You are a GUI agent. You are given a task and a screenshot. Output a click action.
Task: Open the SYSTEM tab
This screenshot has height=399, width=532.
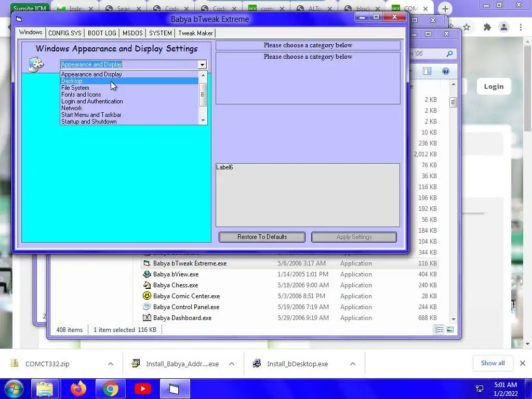160,33
